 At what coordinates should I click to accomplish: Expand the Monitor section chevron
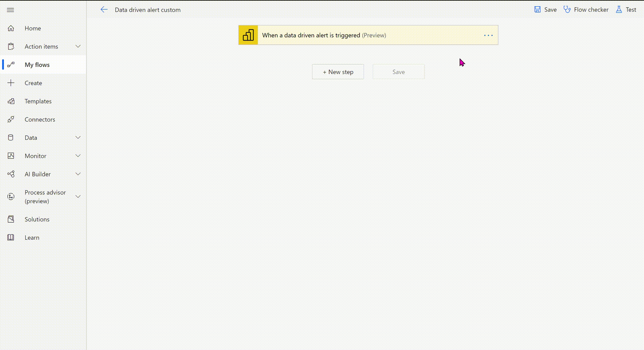[x=78, y=156]
